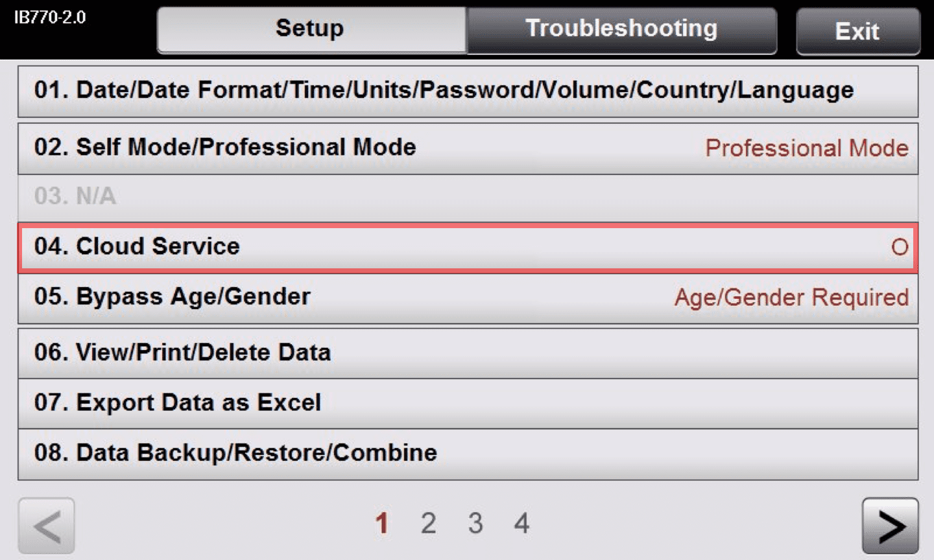Switch to the Troubleshooting tab

[x=621, y=30]
